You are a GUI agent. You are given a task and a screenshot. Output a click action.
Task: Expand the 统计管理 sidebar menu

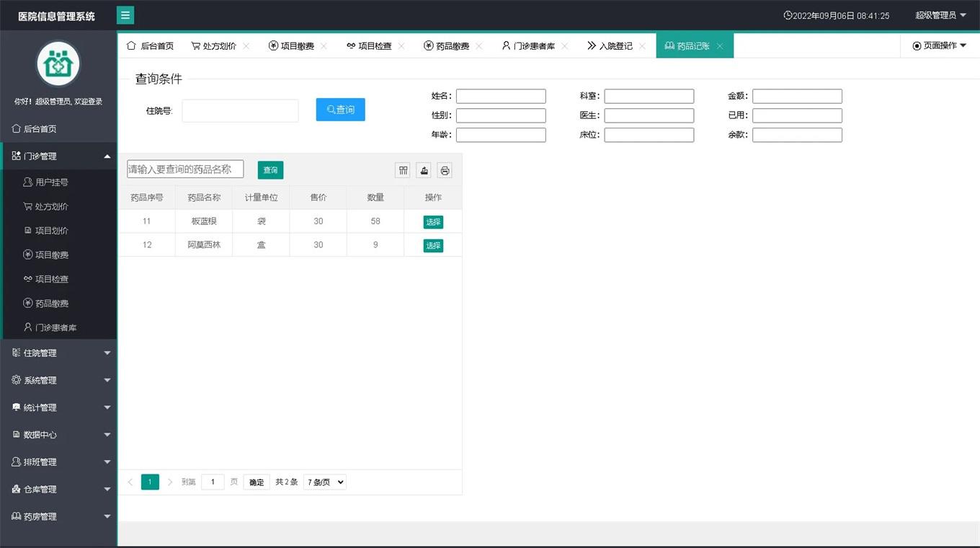click(58, 407)
